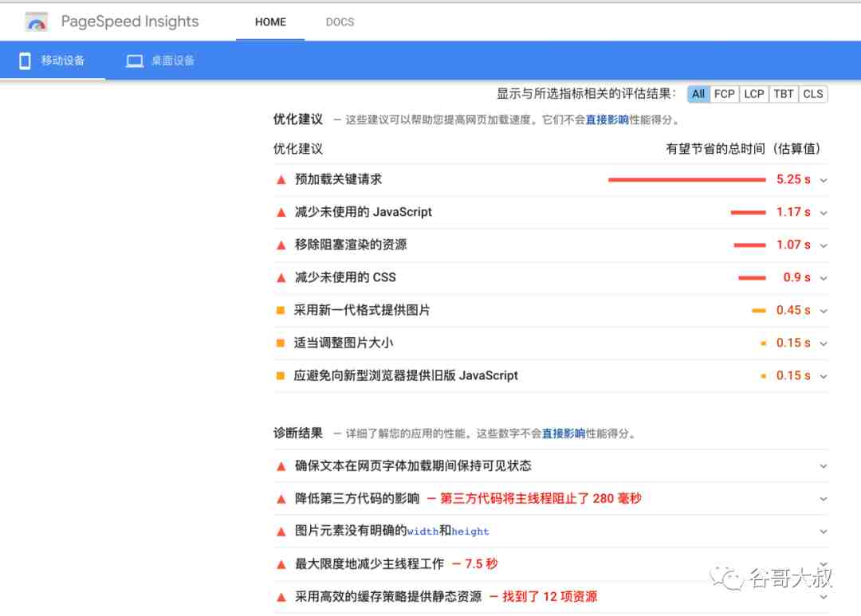Click red triangle icon beside 减少未使用的 JavaScript
The image size is (861, 616).
pyautogui.click(x=281, y=213)
